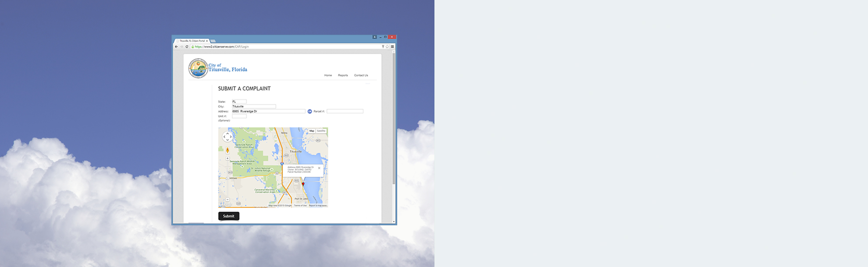This screenshot has width=868, height=267.
Task: Click the browser back arrow
Action: (x=176, y=47)
